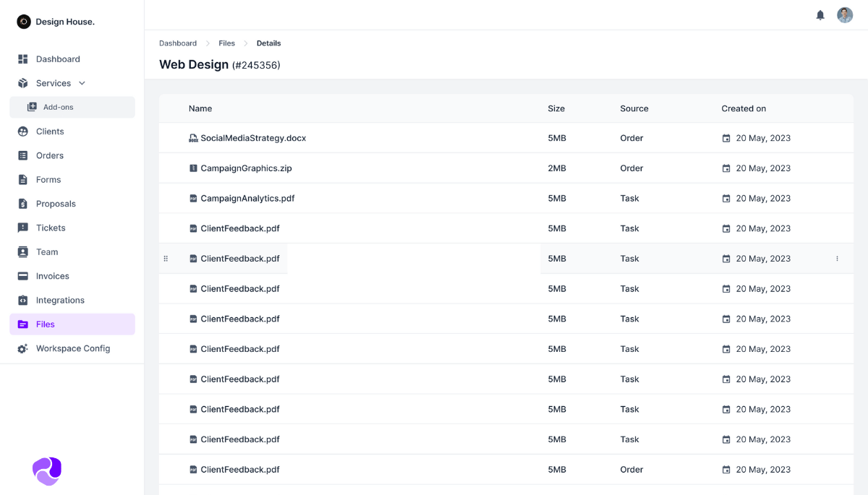Screen dimensions: 868x495
Task: Open Workspace Config in the sidebar
Action: 73,348
